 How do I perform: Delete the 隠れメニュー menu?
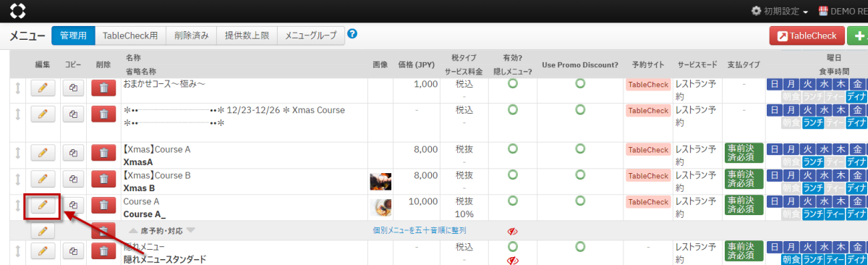[103, 251]
